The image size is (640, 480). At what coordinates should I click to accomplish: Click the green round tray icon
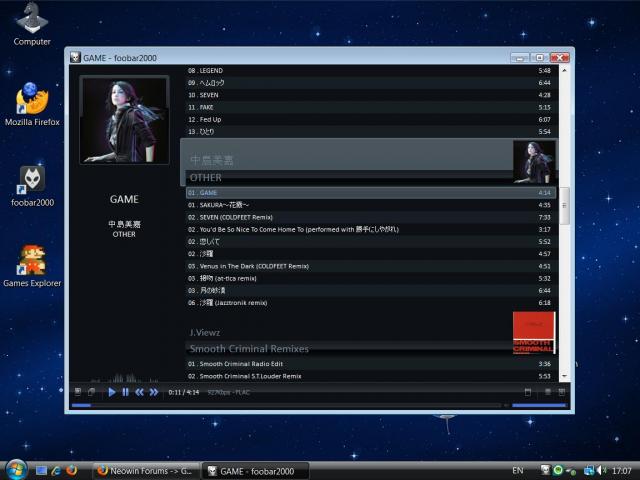click(558, 470)
